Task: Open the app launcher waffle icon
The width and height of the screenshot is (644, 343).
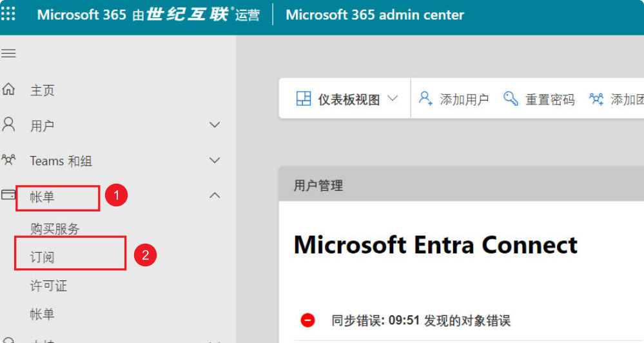Action: coord(8,14)
